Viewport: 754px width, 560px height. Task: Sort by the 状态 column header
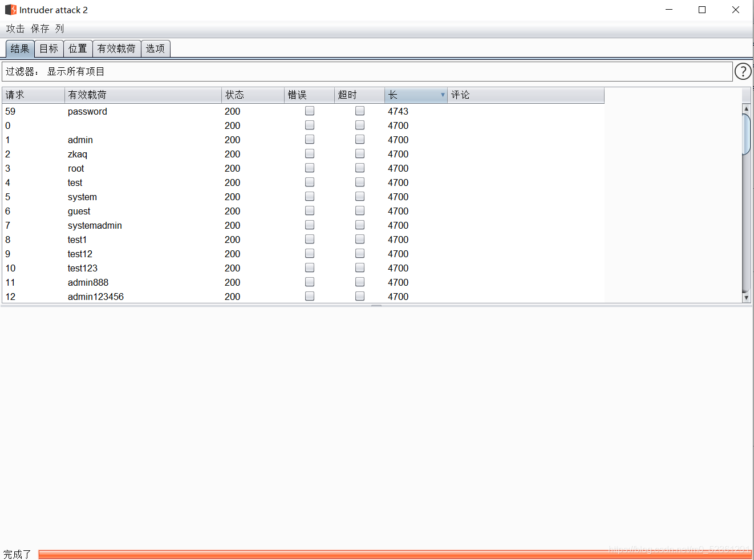click(253, 95)
